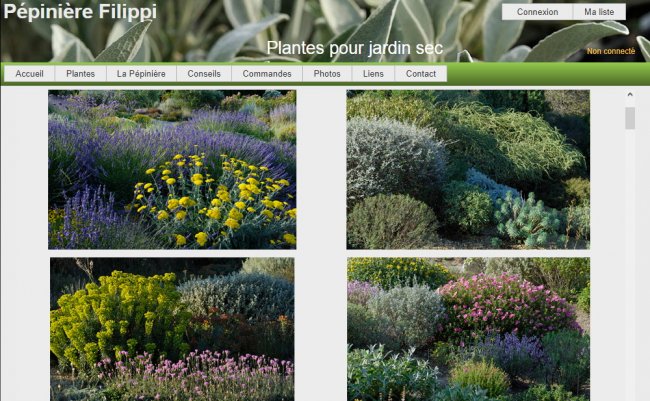Go to the Plantes menu
Screen dimensions: 650x401
point(80,74)
